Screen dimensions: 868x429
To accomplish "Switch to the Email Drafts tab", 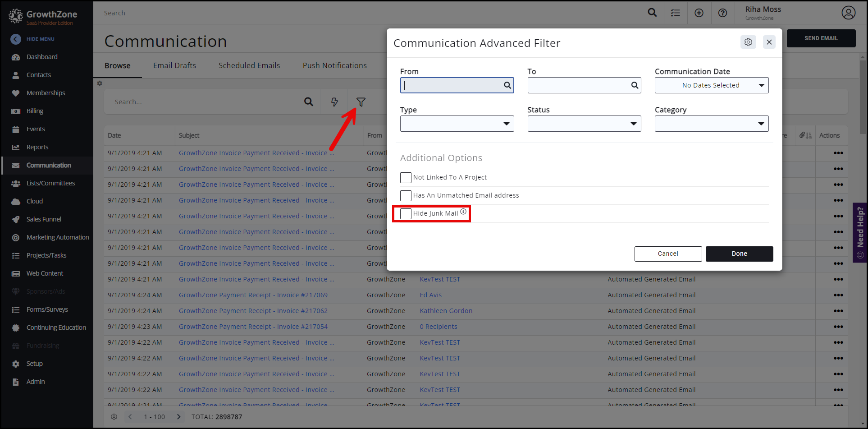I will click(x=174, y=66).
